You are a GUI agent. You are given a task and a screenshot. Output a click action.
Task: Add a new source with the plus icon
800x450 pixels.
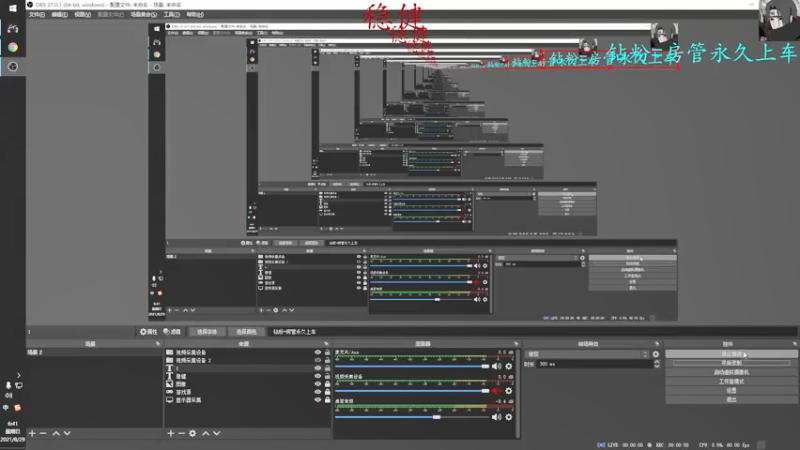coord(170,433)
